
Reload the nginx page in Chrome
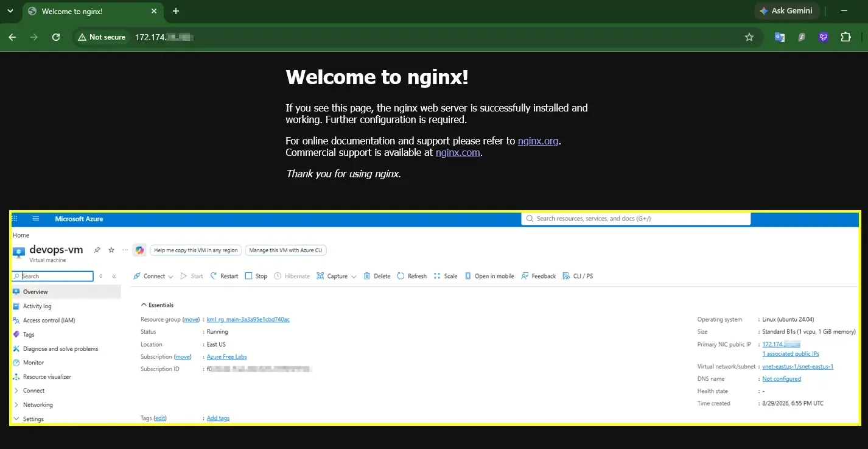point(56,37)
